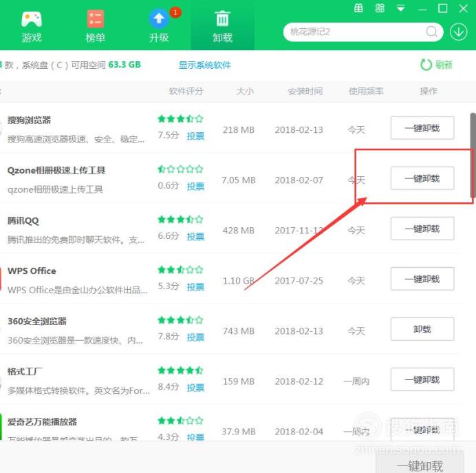Select the 格式工厂 row title
Viewport: 476px width, 473px height.
[25, 372]
